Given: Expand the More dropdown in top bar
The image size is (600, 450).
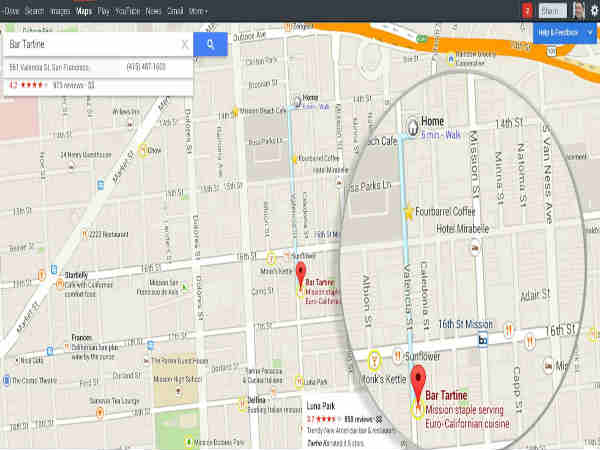Looking at the screenshot, I should [198, 11].
